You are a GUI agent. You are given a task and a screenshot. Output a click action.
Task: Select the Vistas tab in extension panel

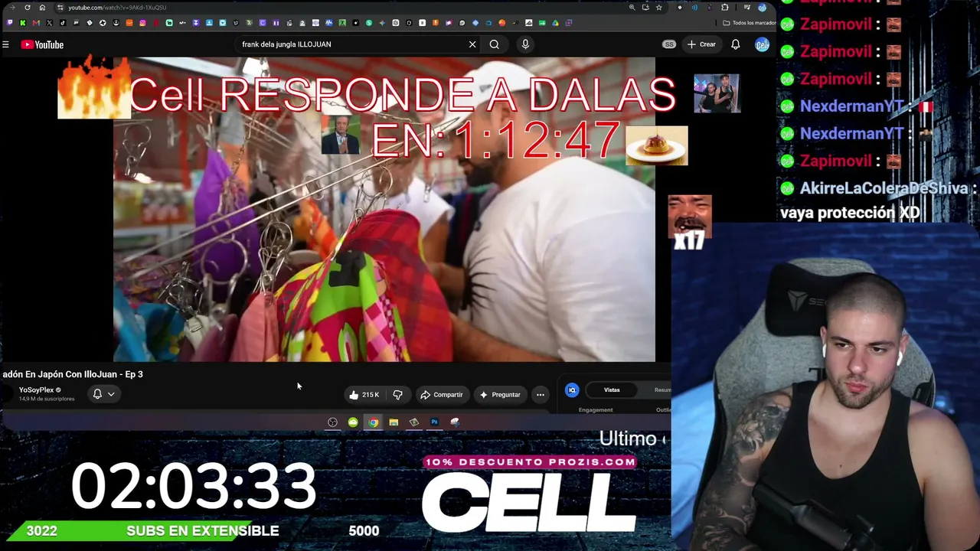coord(612,390)
